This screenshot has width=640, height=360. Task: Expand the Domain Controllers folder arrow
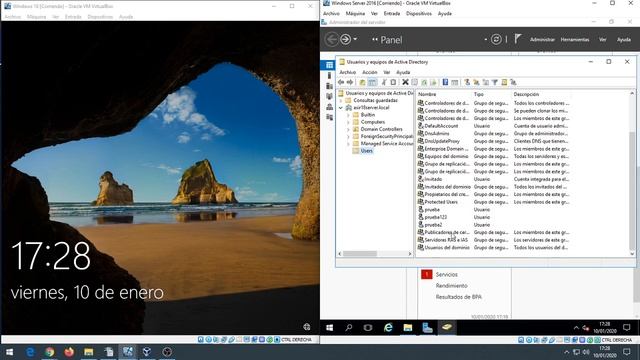point(348,129)
